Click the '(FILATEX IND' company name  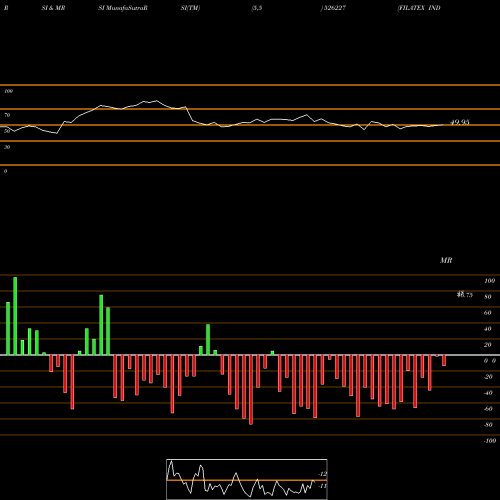coord(419,8)
